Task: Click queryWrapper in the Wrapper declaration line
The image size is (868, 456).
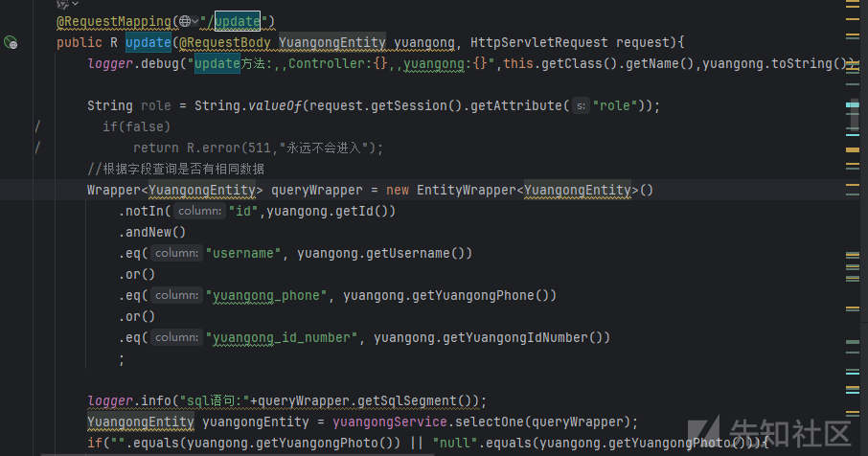Action: pos(317,190)
